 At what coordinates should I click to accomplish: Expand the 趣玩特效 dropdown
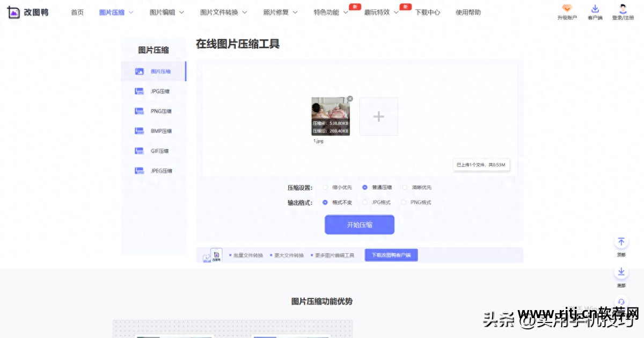tap(377, 12)
